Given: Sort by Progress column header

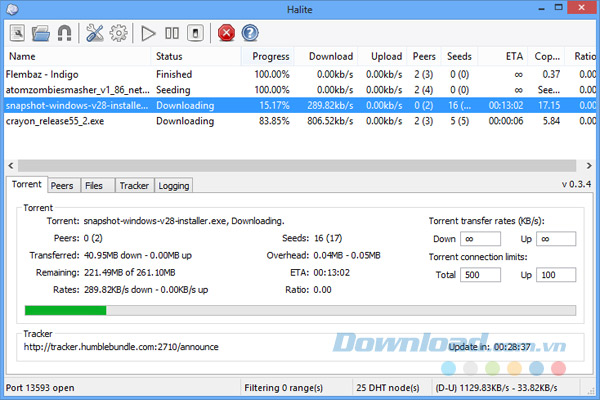Looking at the screenshot, I should [267, 57].
